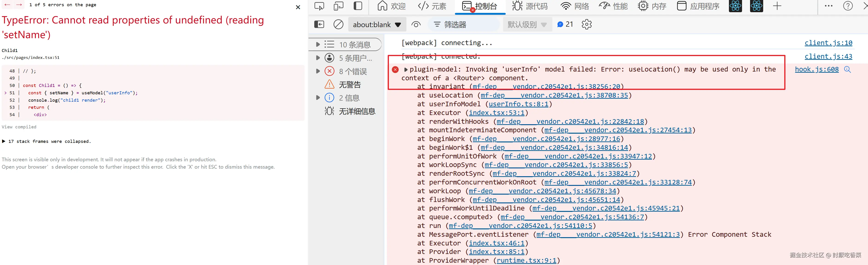Toggle the dock side panel icon

[x=358, y=6]
